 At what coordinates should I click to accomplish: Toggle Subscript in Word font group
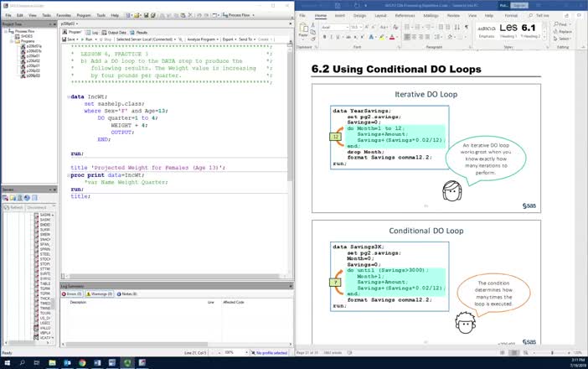[355, 37]
